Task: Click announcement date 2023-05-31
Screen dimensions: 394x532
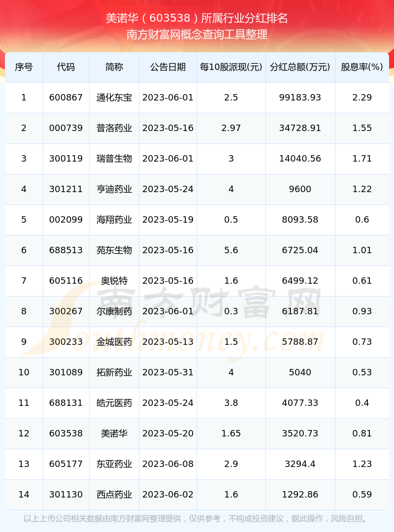Action: click(168, 372)
